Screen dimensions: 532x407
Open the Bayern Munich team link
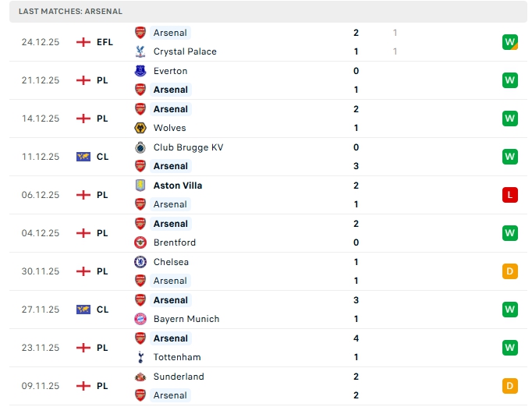point(186,319)
